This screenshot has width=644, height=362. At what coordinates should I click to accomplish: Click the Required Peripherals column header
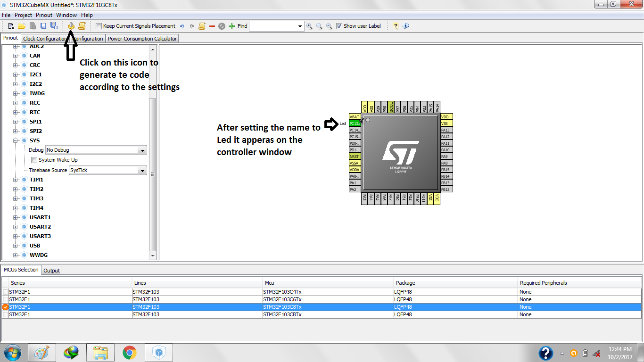point(579,283)
